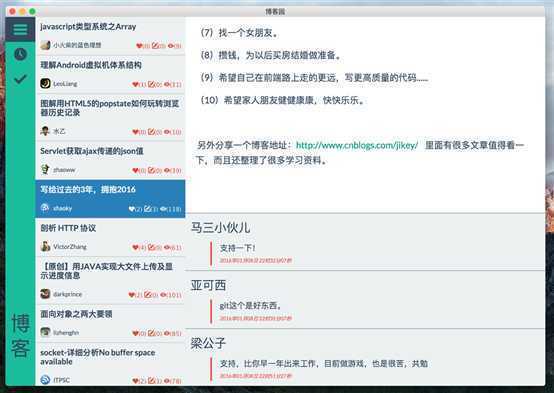Click author name 水乙
Image resolution: width=554 pixels, height=393 pixels.
coord(59,131)
